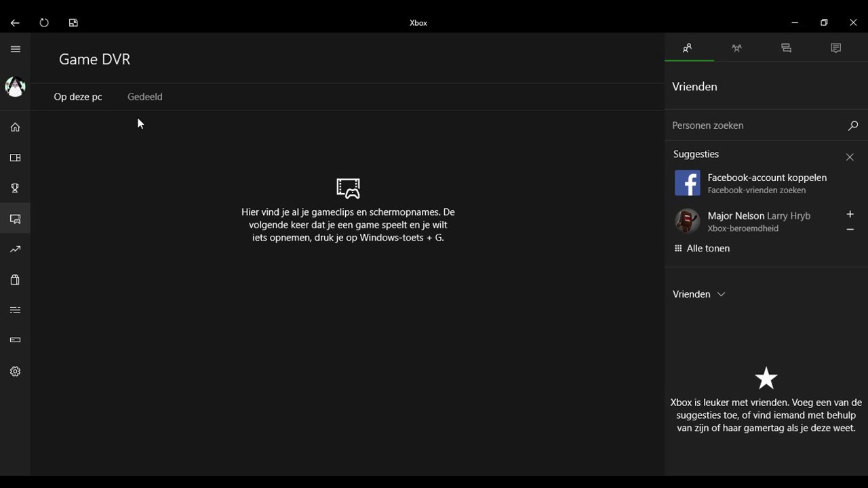Switch to the Parties panel tab
The image size is (868, 488).
pos(737,48)
